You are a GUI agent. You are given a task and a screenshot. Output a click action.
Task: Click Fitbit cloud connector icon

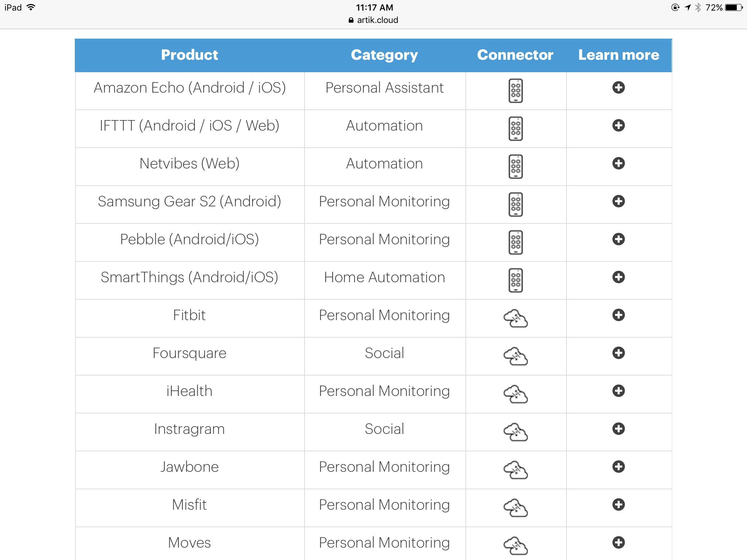coord(515,318)
